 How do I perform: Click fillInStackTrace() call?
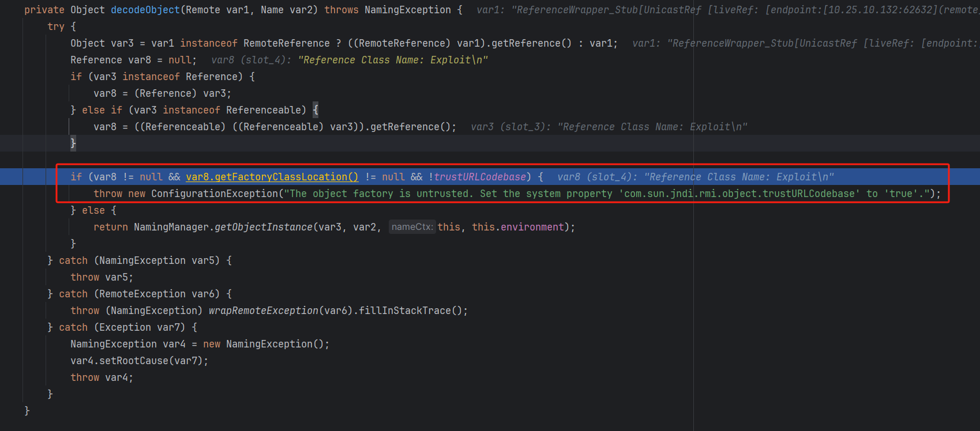410,311
